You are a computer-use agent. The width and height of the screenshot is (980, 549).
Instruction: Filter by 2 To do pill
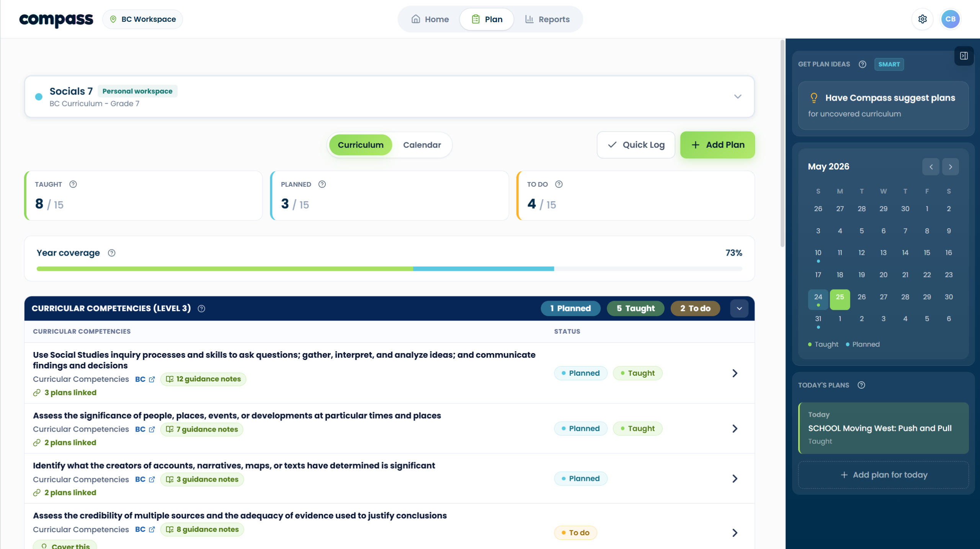click(x=695, y=309)
